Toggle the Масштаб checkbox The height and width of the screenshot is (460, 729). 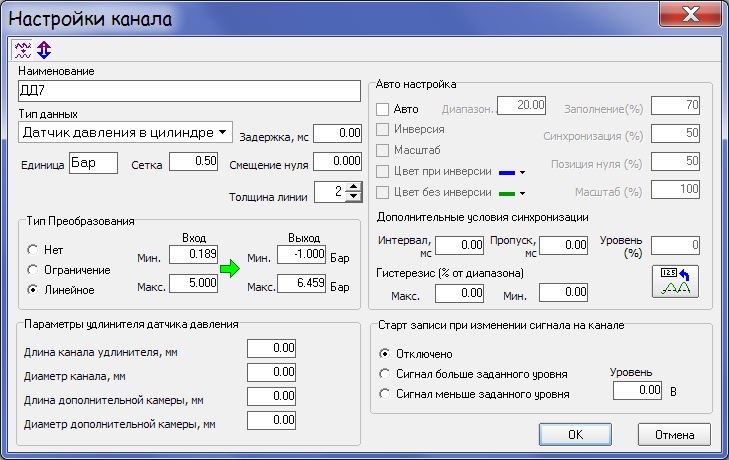pyautogui.click(x=382, y=150)
